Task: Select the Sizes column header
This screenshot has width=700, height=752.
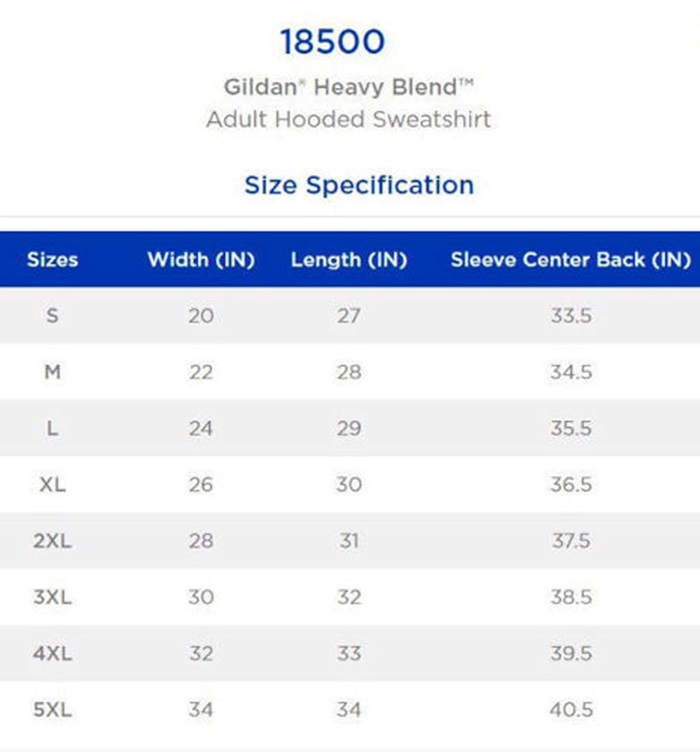Action: point(52,260)
